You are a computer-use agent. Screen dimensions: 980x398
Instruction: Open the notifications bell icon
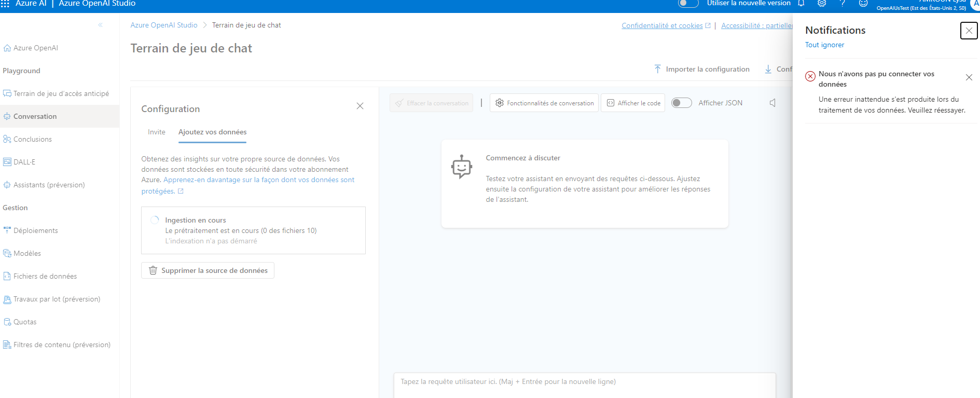click(801, 3)
